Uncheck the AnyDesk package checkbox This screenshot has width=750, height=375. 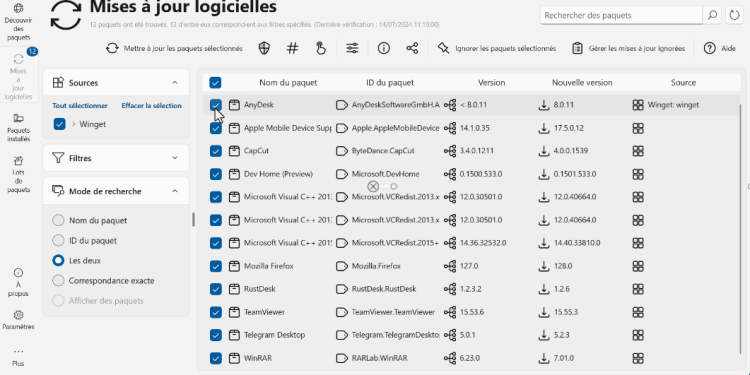pyautogui.click(x=216, y=105)
